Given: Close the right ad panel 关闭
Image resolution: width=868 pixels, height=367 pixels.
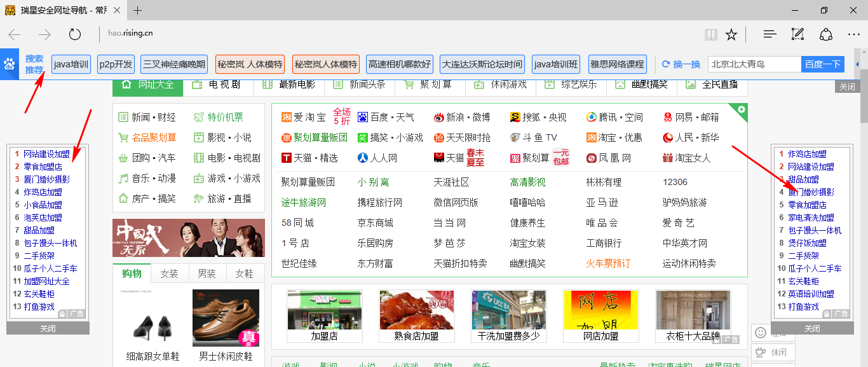Looking at the screenshot, I should click(x=812, y=328).
